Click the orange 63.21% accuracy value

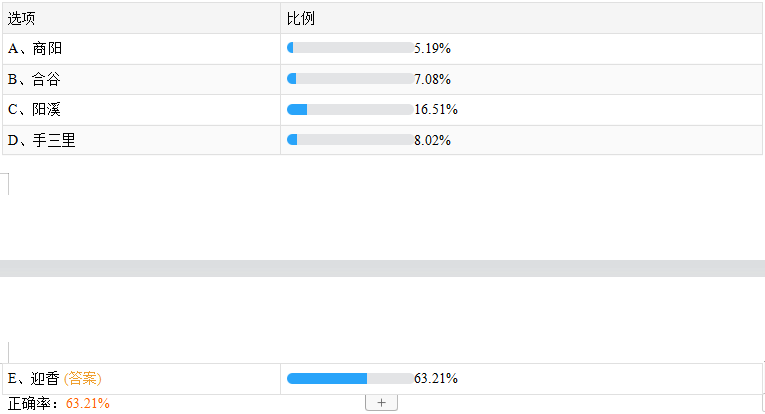pos(88,403)
